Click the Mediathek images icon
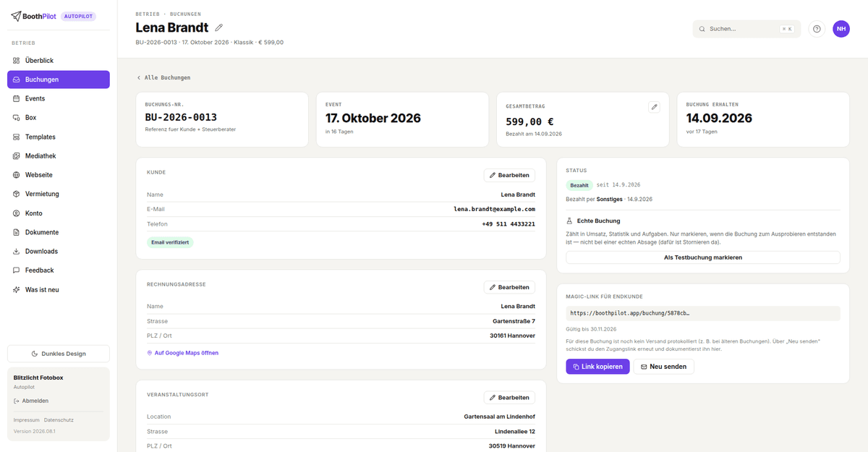 coord(17,155)
